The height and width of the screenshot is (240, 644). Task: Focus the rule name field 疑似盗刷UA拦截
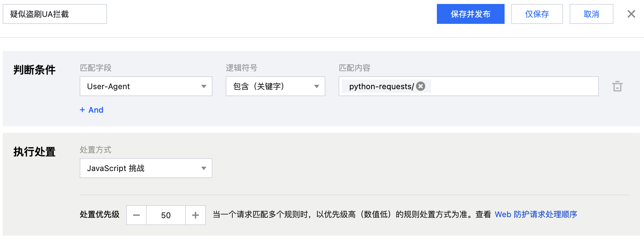(x=55, y=14)
